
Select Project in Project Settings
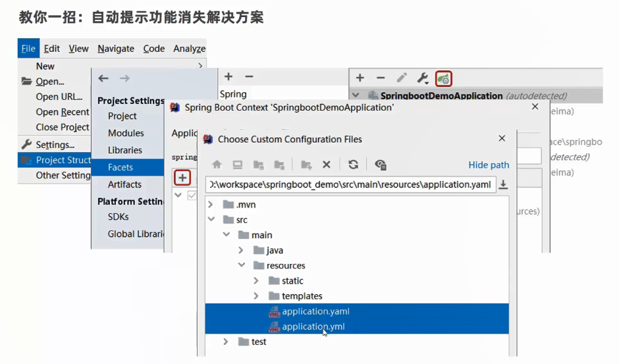pyautogui.click(x=122, y=116)
